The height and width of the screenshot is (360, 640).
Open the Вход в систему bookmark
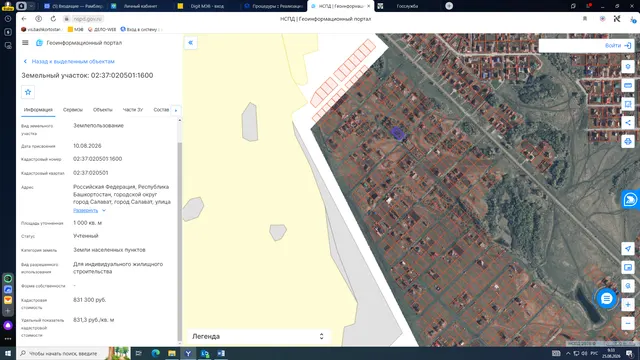coord(141,29)
